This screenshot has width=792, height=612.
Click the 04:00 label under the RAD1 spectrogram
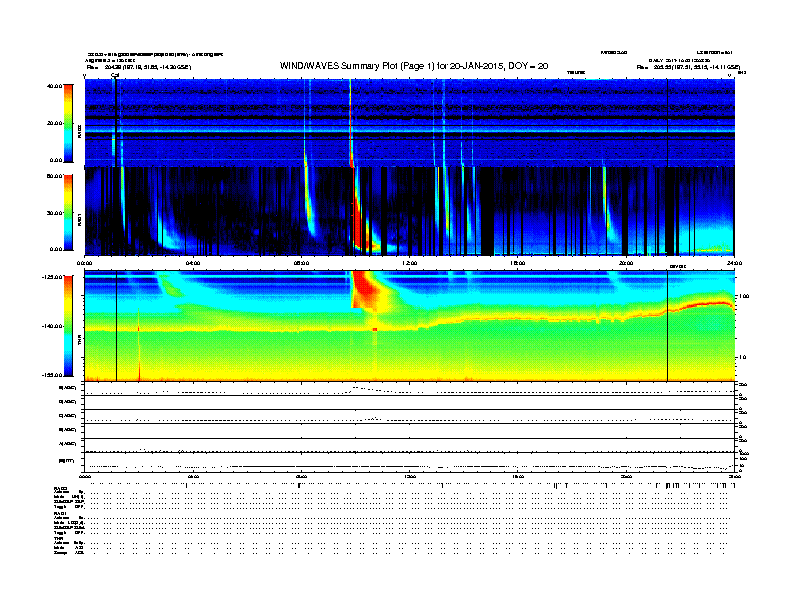(x=193, y=263)
